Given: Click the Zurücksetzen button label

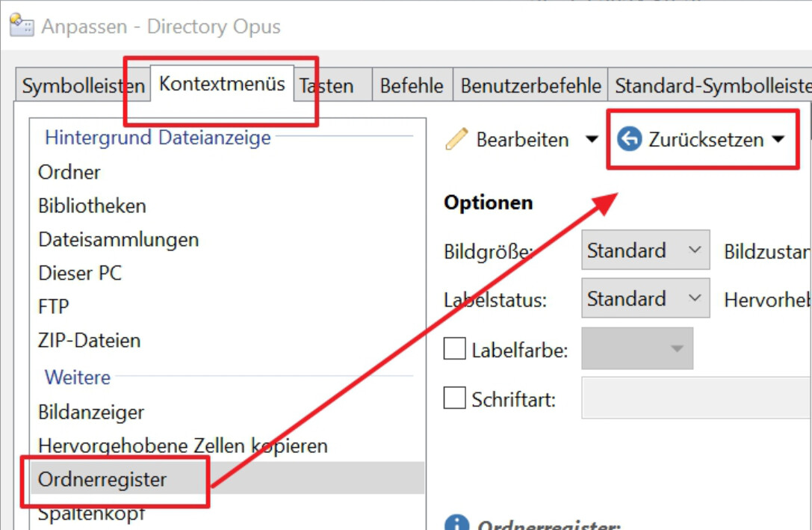Looking at the screenshot, I should [x=706, y=139].
